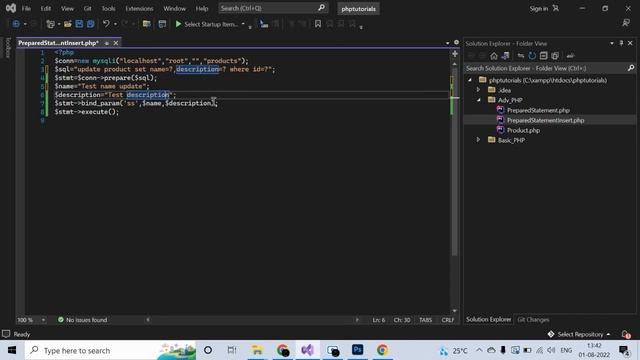Click the magnifier in Solution Explorer search
640x360 pixels.
(631, 68)
